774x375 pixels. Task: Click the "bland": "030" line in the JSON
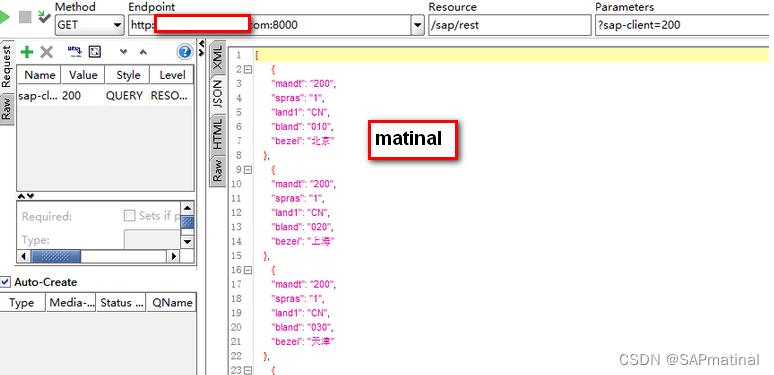pyautogui.click(x=302, y=327)
